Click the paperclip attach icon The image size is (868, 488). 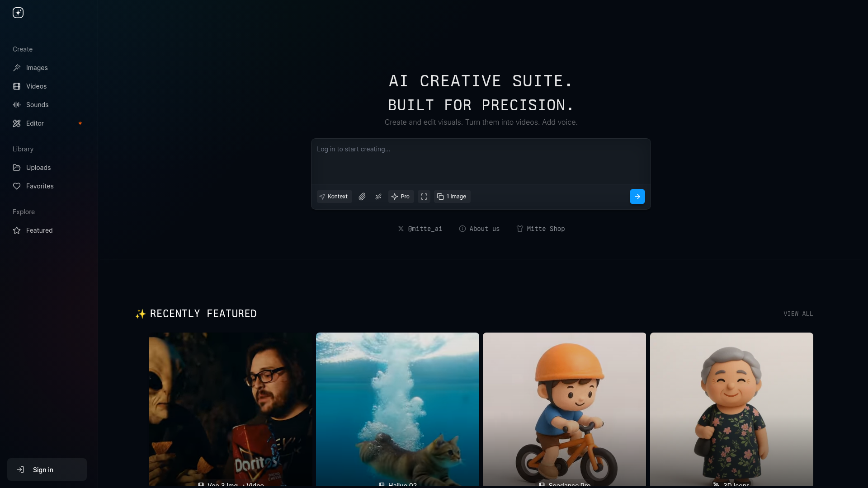362,197
